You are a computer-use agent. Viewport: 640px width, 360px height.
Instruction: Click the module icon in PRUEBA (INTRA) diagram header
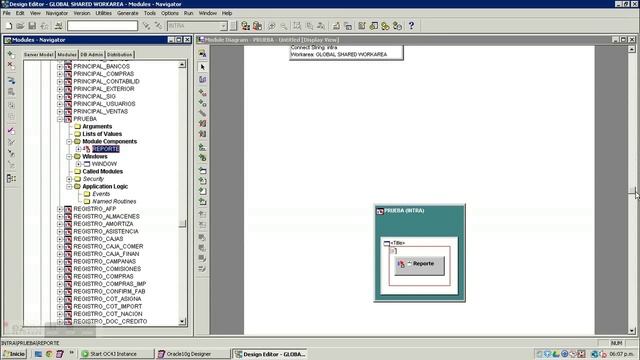[380, 211]
